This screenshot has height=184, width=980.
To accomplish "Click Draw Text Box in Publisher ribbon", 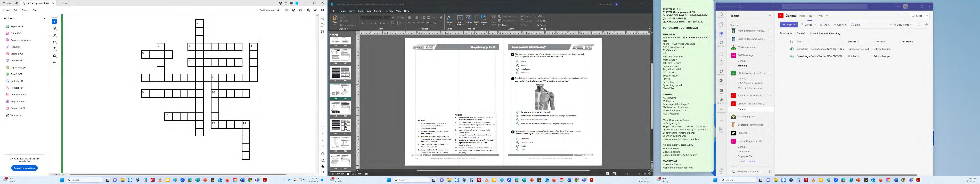I will coord(460,20).
